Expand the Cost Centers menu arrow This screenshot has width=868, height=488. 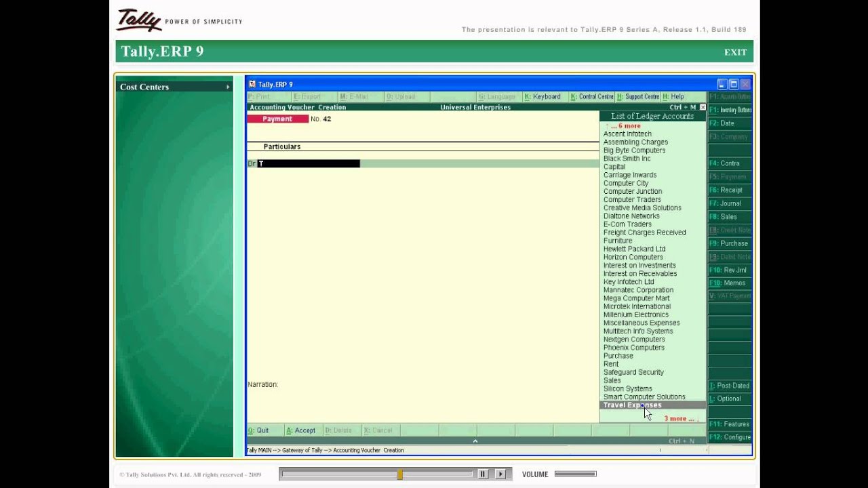tap(228, 87)
